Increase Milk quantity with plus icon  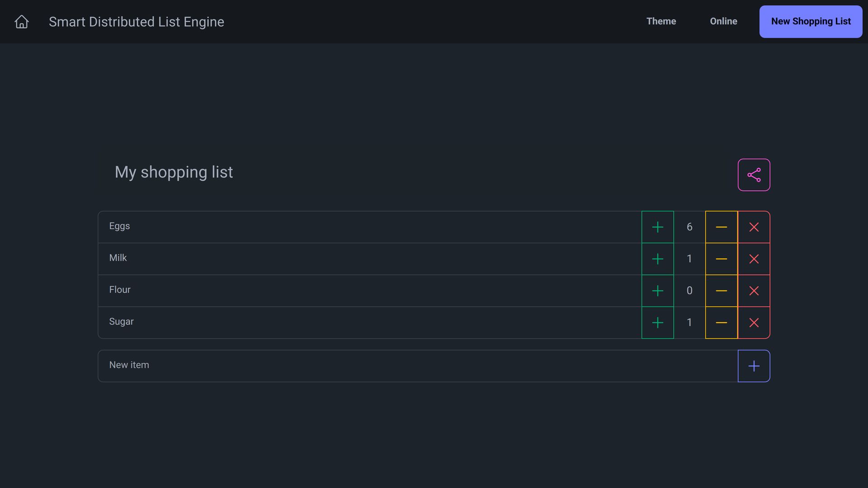pyautogui.click(x=657, y=259)
